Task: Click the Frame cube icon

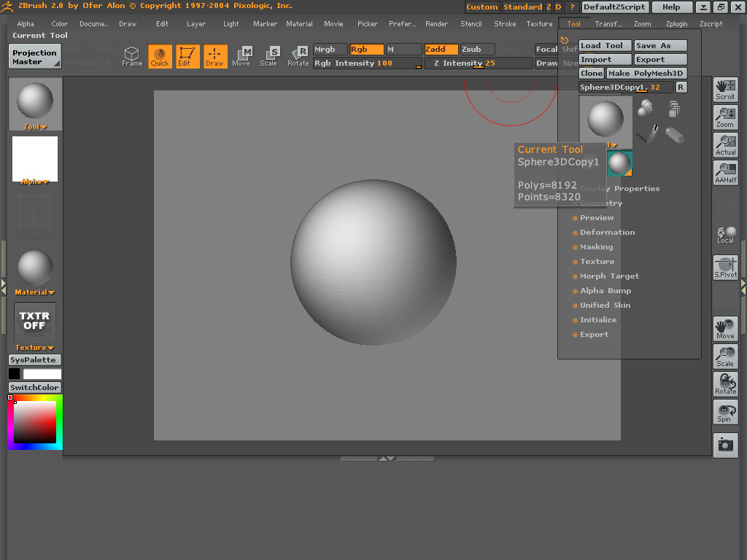Action: tap(132, 56)
